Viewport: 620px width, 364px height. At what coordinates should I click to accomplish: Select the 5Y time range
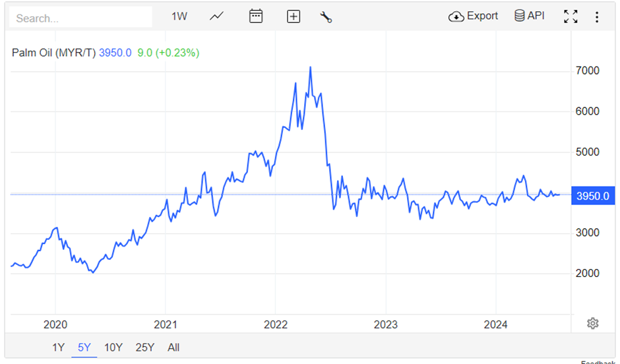click(84, 348)
